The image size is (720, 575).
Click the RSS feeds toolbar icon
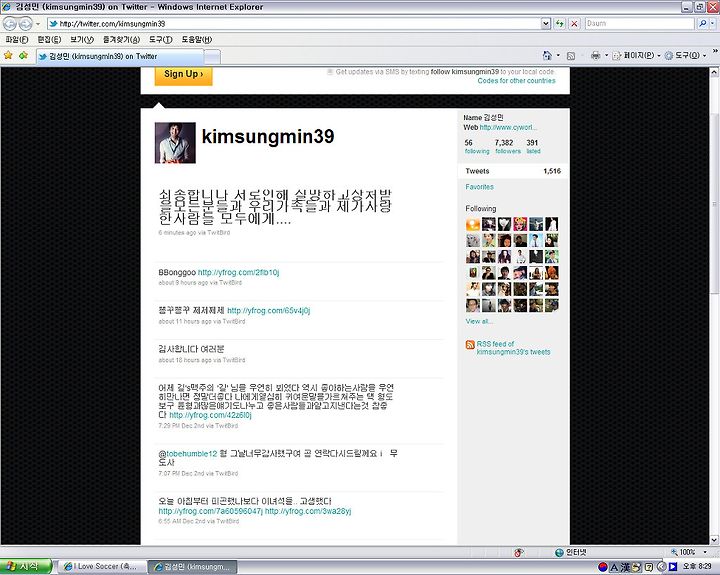pos(571,56)
